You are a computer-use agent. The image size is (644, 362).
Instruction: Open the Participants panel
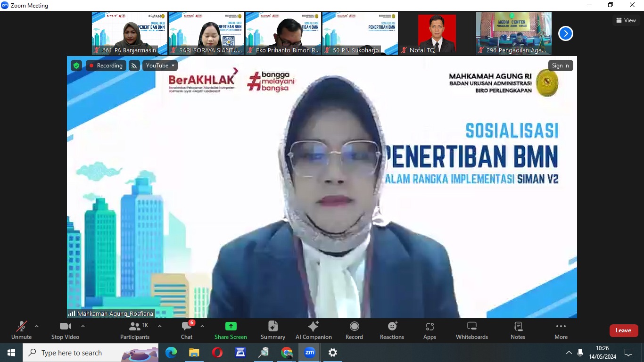point(135,330)
